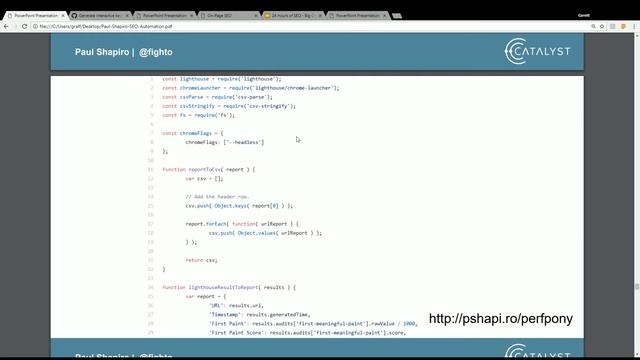
Task: Click the yellow extension icon in toolbar
Action: [623, 26]
